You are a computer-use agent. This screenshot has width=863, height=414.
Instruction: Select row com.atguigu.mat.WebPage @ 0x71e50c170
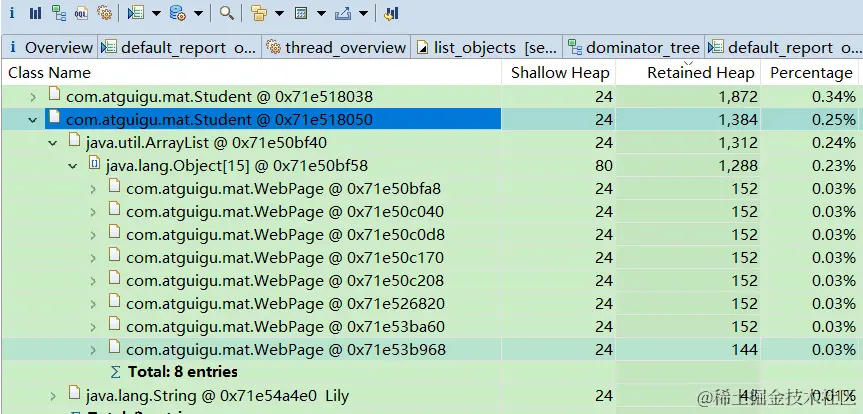coord(431,258)
